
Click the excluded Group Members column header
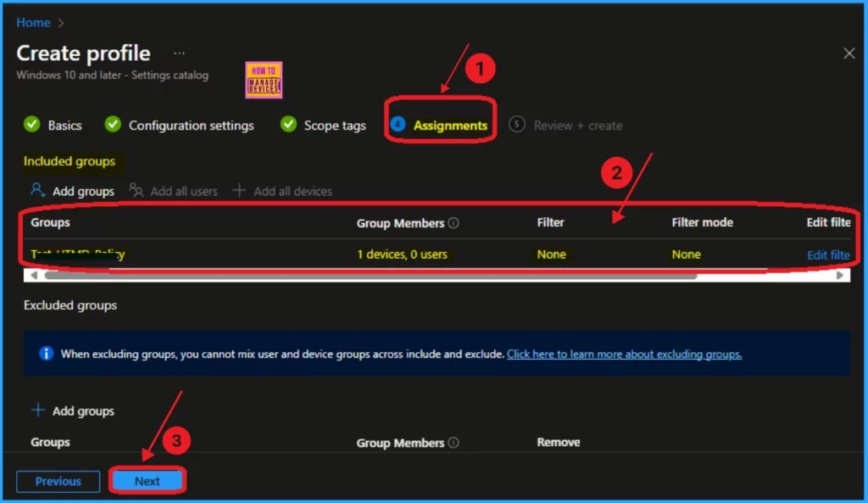tap(400, 443)
